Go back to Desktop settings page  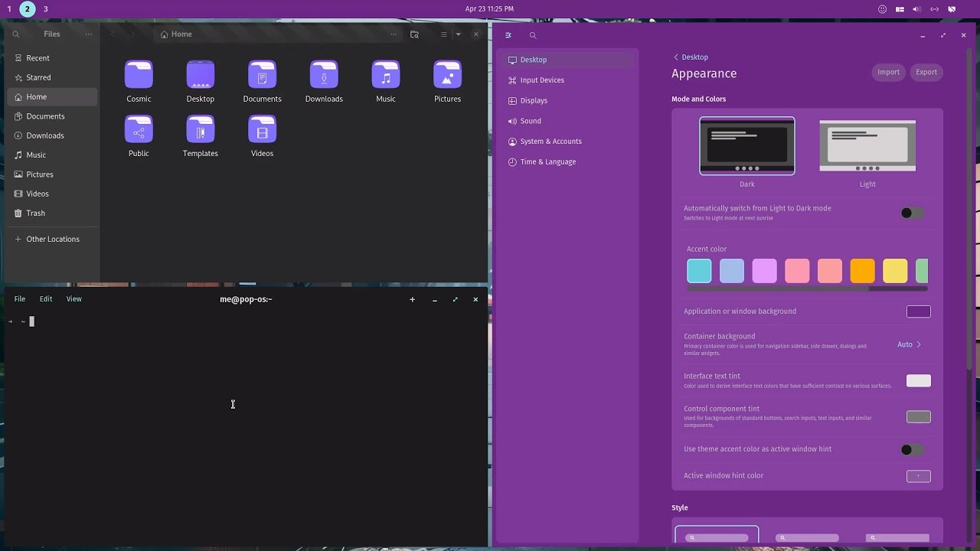(x=691, y=57)
